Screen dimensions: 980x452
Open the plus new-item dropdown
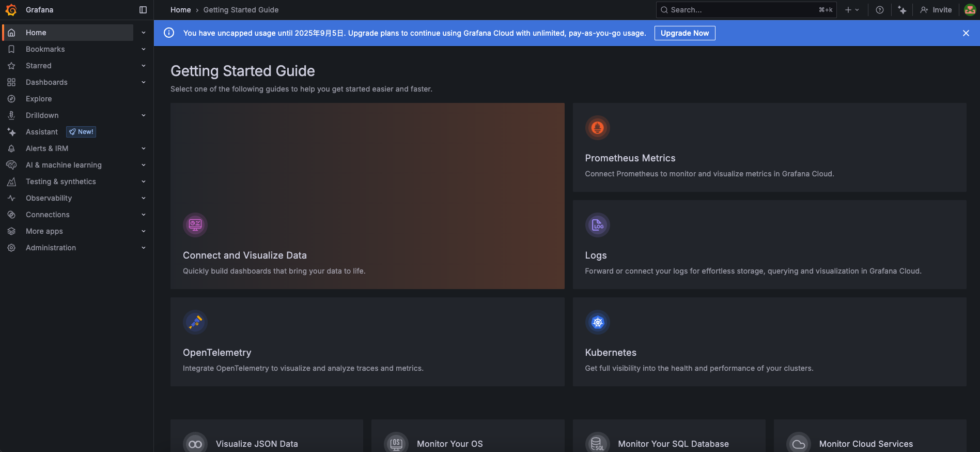pyautogui.click(x=852, y=10)
